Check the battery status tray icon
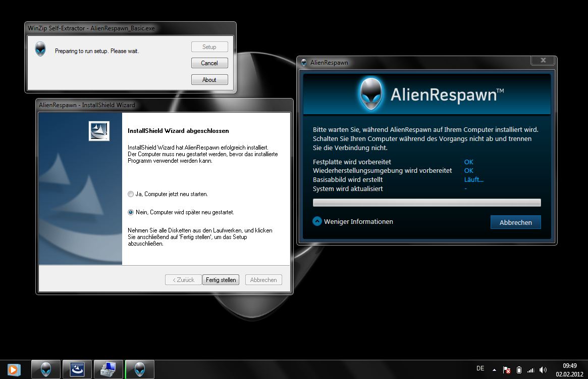This screenshot has width=588, height=379. [519, 370]
